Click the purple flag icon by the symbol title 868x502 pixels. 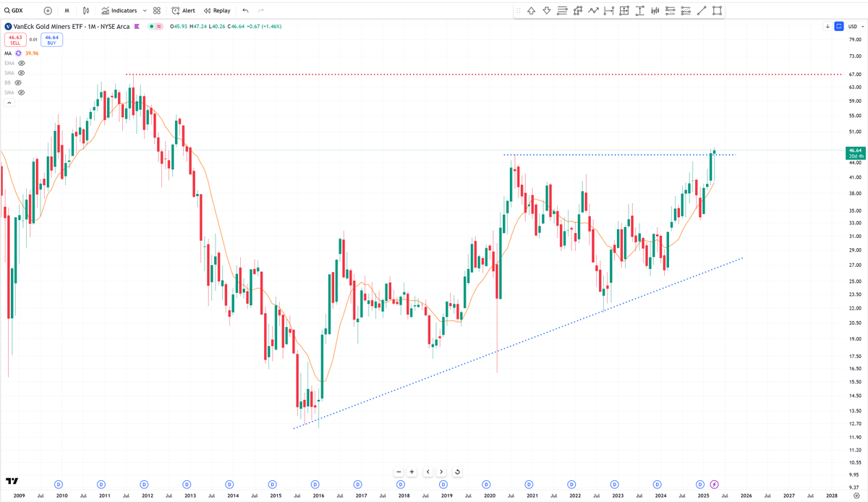[x=137, y=26]
